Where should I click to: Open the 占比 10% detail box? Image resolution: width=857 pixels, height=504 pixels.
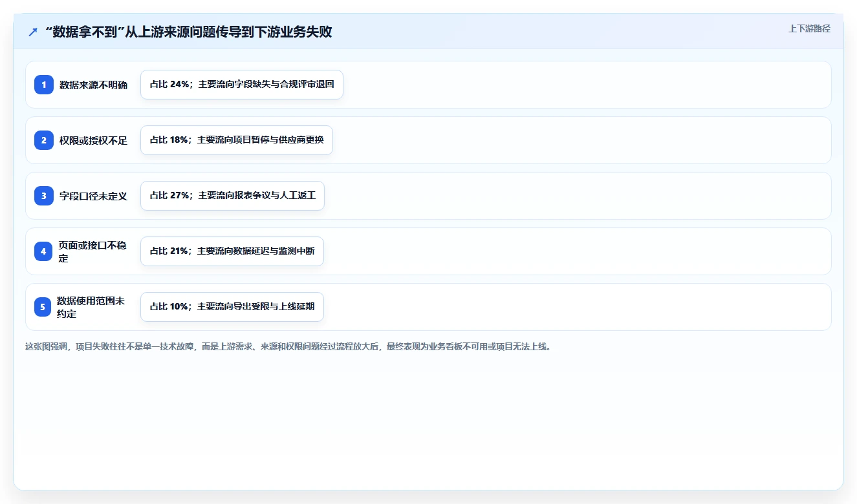(232, 307)
